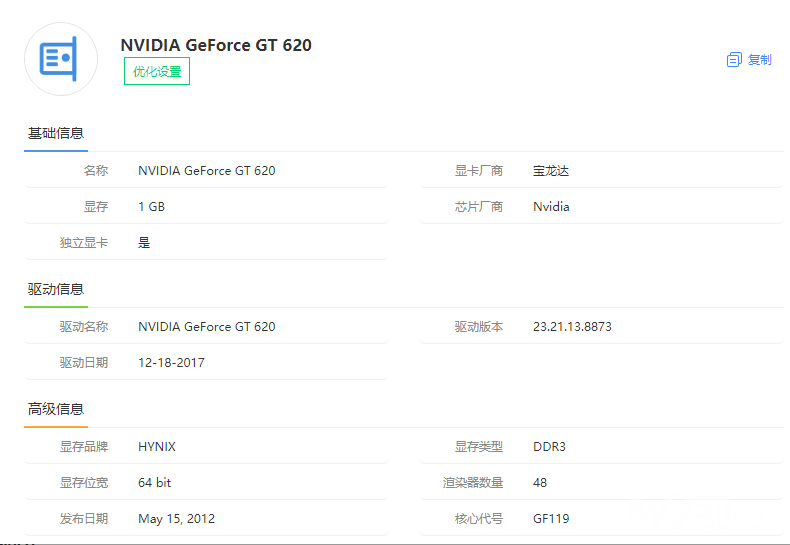Click the driver version 23.21.13.8873
Image resolution: width=790 pixels, height=545 pixels.
pos(572,327)
